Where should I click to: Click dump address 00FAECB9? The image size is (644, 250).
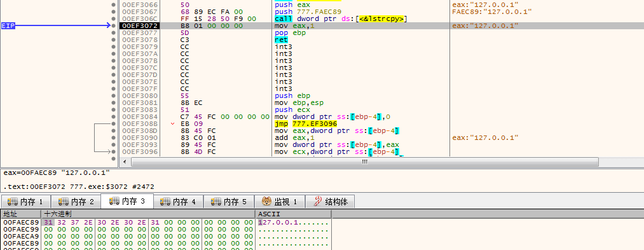[21, 244]
